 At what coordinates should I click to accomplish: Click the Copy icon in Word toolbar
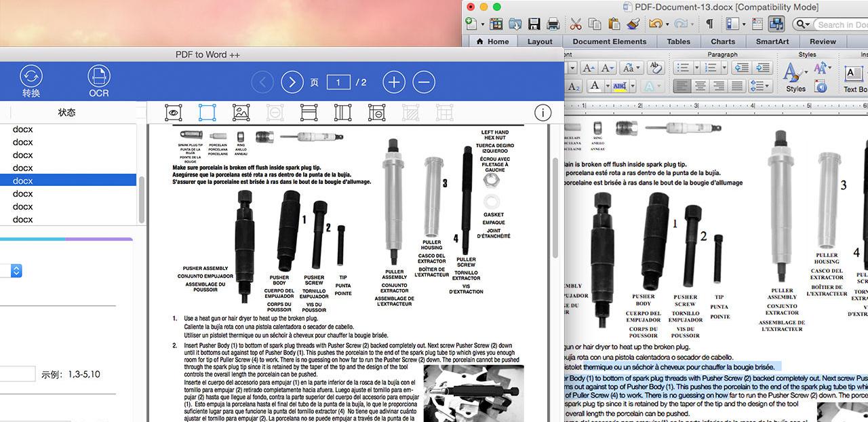point(595,24)
